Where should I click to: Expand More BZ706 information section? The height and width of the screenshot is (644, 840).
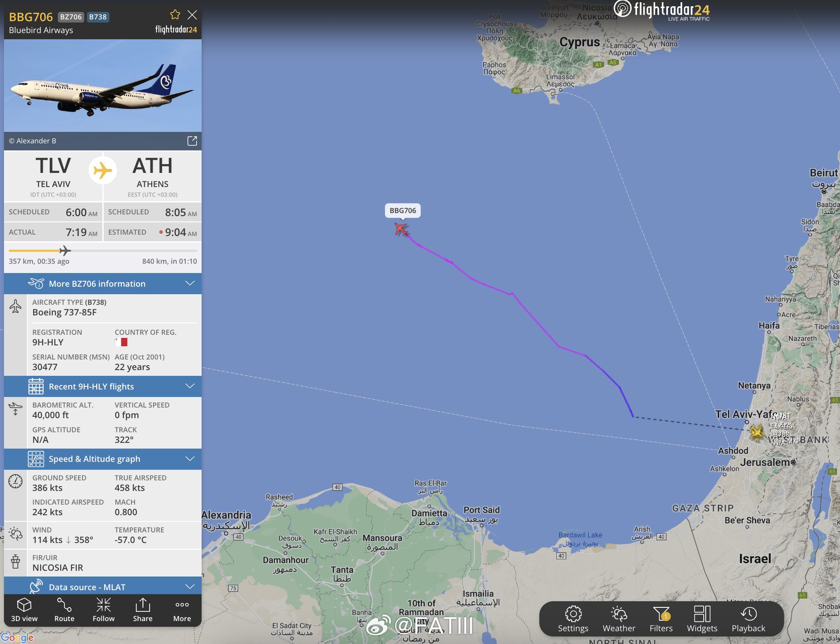coord(103,284)
